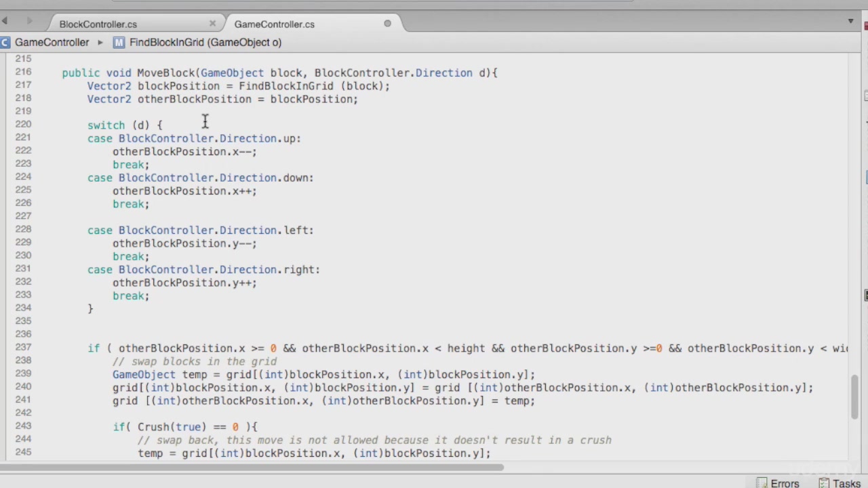Click the Direction.up case label
This screenshot has width=868, height=488.
(x=194, y=138)
